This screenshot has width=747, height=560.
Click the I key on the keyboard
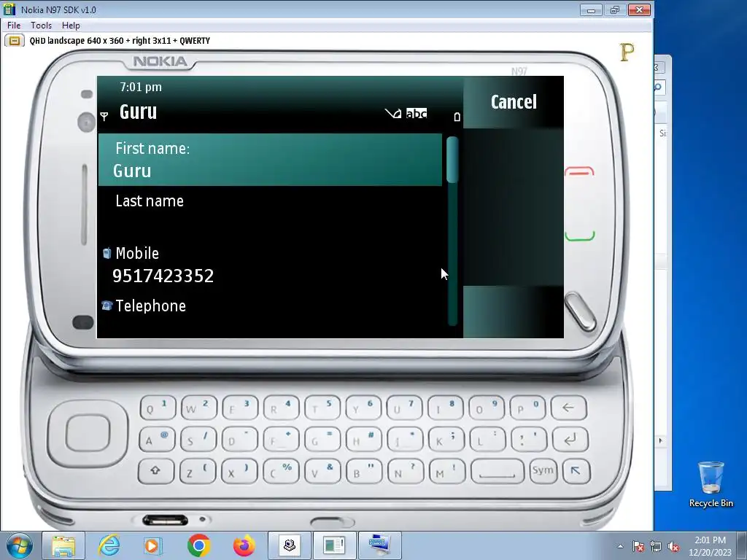446,408
